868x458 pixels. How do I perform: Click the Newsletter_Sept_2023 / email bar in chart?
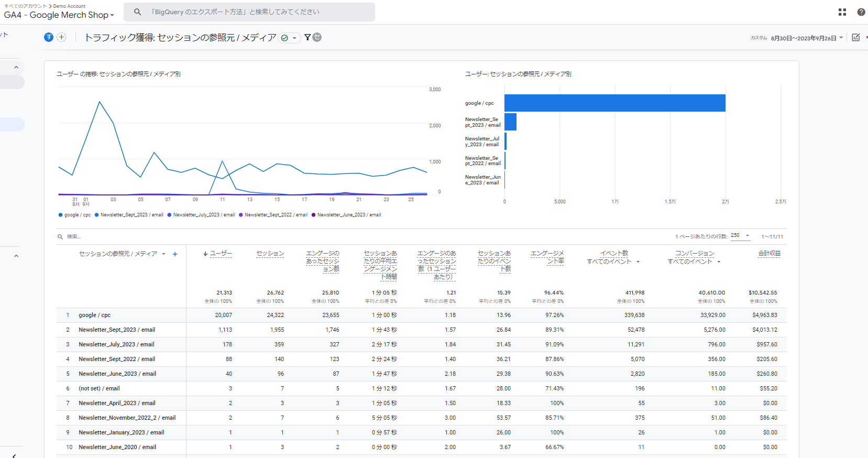tap(511, 122)
